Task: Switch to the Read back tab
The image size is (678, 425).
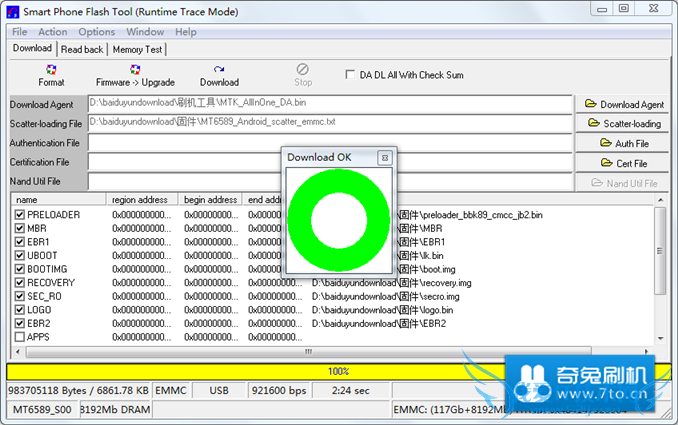Action: coord(82,49)
